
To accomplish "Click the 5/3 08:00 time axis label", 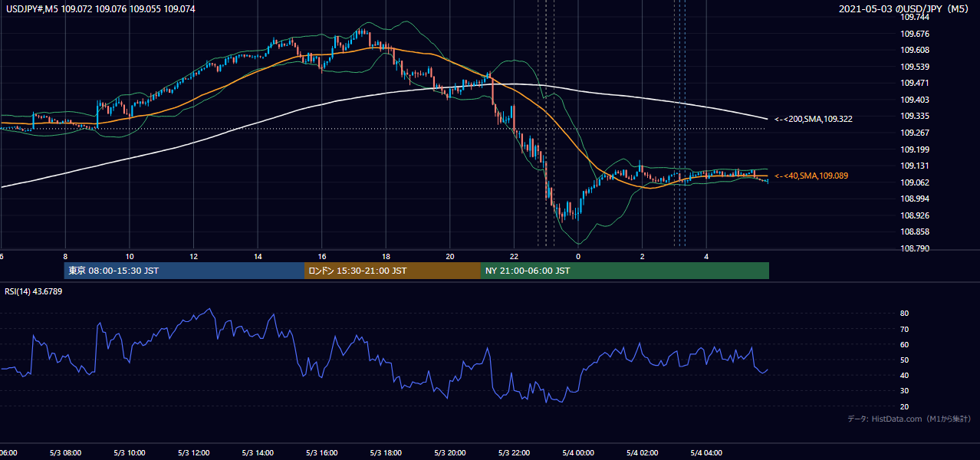I will pos(65,453).
